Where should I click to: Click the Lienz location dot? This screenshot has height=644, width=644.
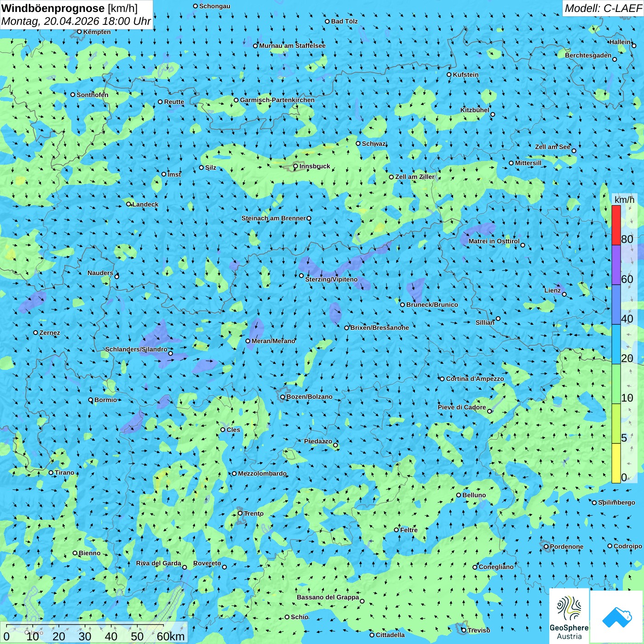(564, 294)
